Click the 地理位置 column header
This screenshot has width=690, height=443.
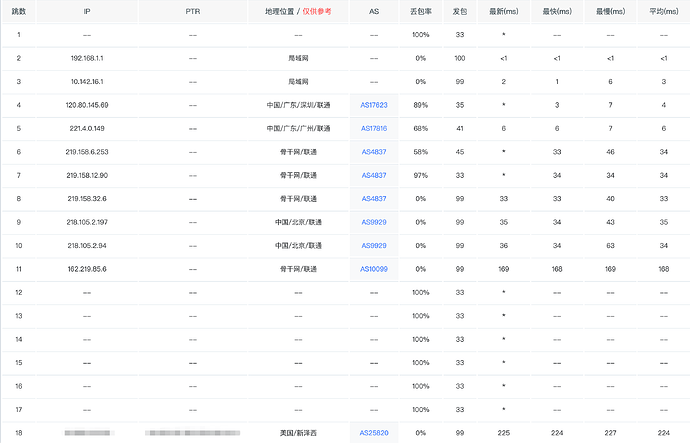point(298,11)
